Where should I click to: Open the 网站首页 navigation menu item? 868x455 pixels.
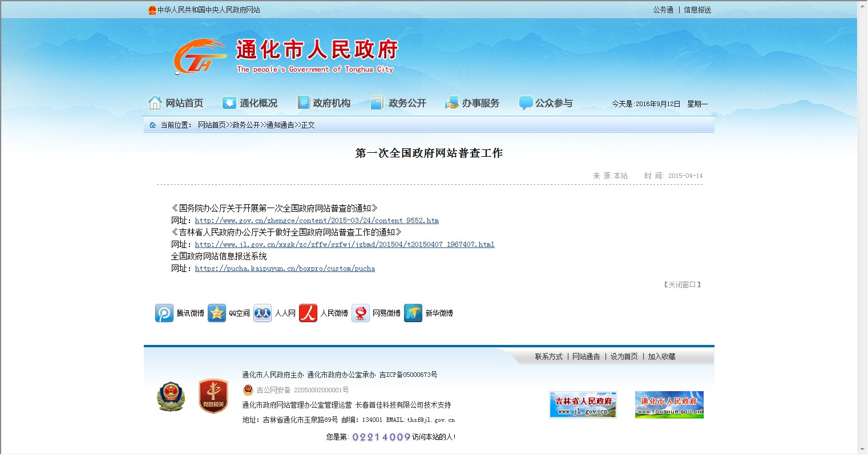(176, 103)
